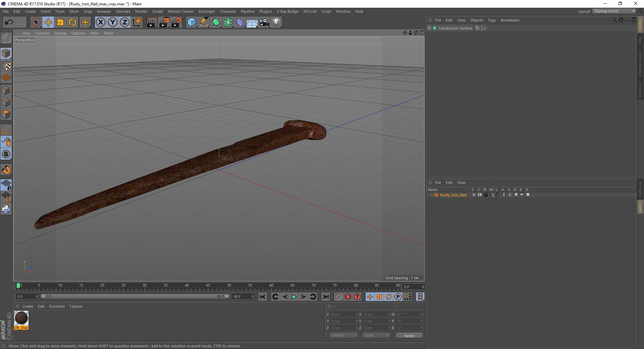This screenshot has height=349, width=644.
Task: Click the Play Forward button
Action: (294, 297)
